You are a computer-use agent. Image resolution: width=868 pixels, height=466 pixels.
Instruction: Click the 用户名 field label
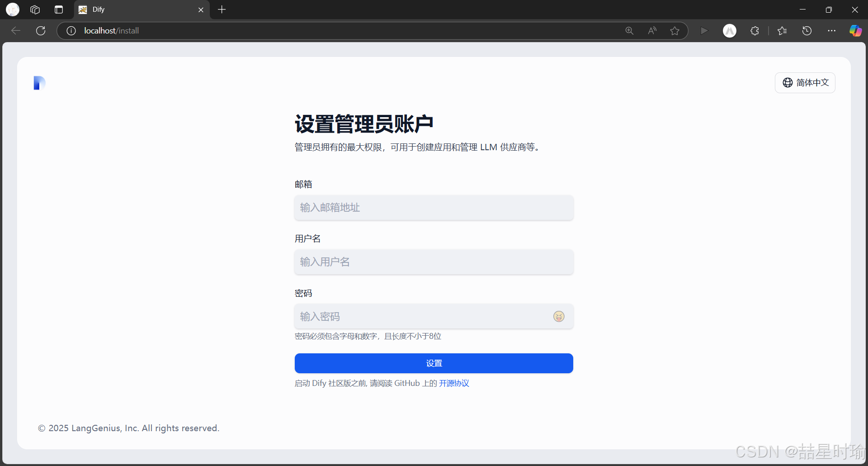pyautogui.click(x=308, y=238)
